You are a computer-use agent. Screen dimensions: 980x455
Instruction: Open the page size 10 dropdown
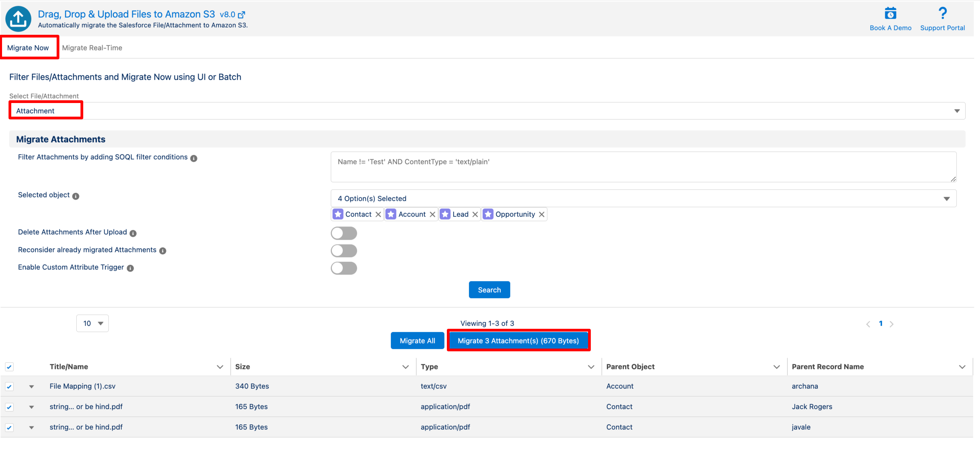(92, 323)
